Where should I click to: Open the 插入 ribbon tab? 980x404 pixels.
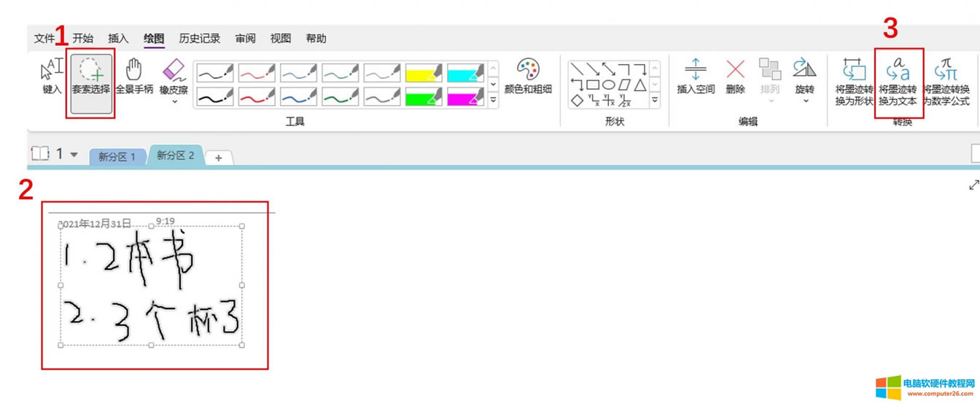pyautogui.click(x=118, y=39)
